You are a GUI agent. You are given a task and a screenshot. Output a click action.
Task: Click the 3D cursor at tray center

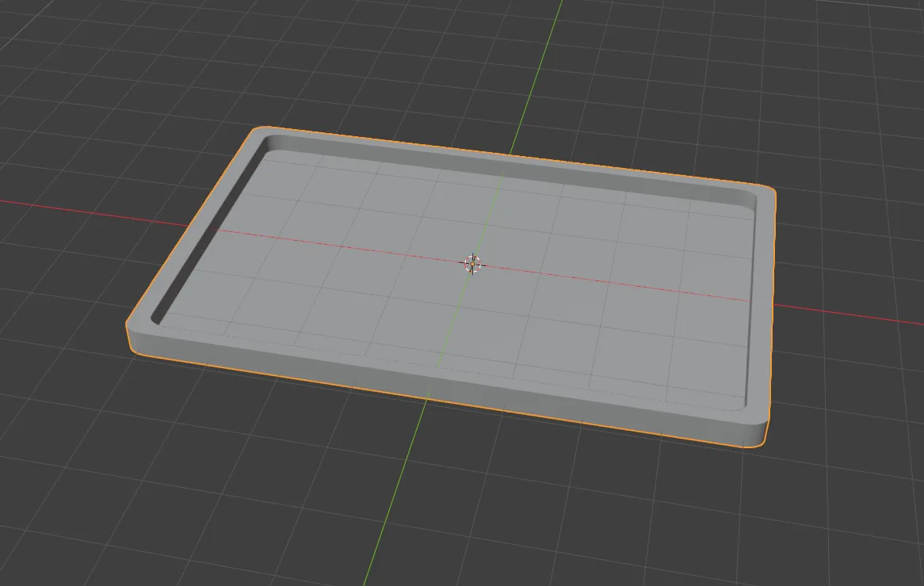point(472,264)
